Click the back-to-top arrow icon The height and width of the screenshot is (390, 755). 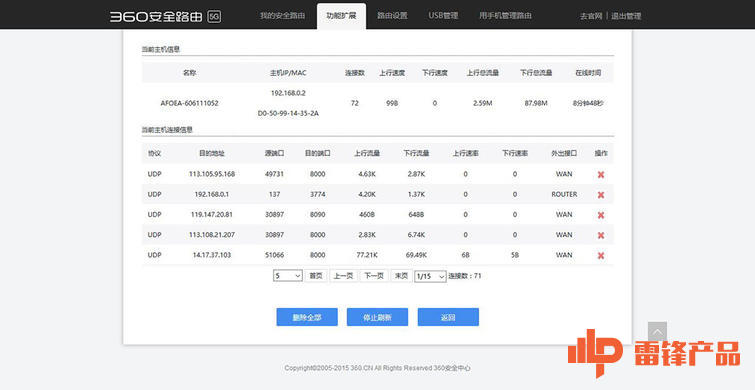pos(657,332)
